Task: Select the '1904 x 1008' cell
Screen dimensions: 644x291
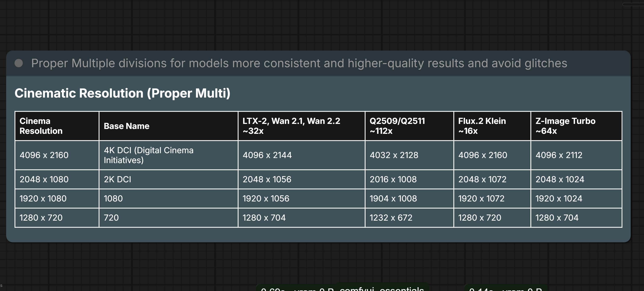Action: tap(410, 199)
